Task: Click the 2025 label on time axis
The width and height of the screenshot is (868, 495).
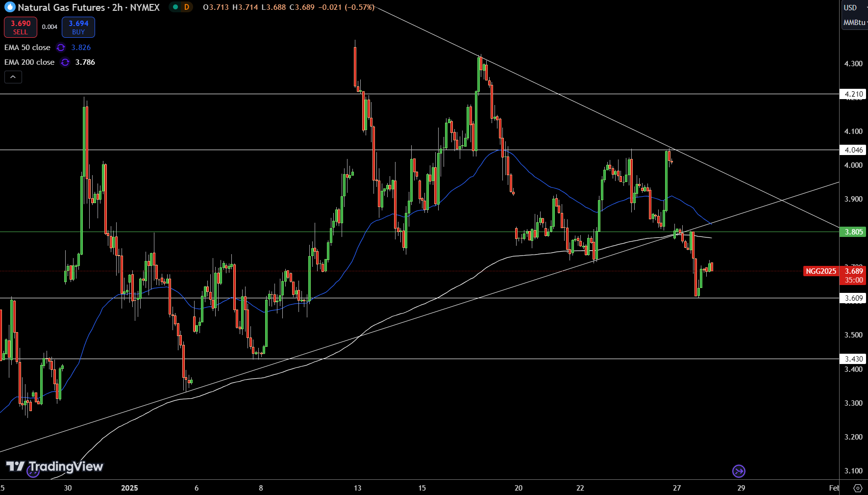Action: point(129,488)
